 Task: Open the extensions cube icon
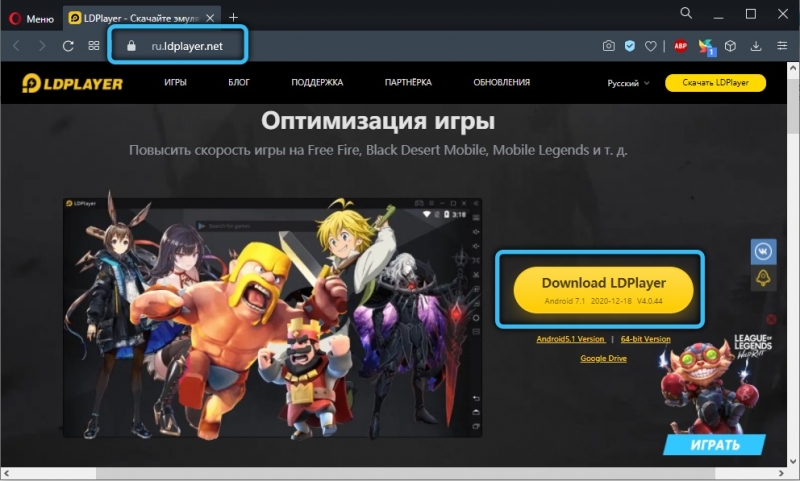click(x=731, y=46)
